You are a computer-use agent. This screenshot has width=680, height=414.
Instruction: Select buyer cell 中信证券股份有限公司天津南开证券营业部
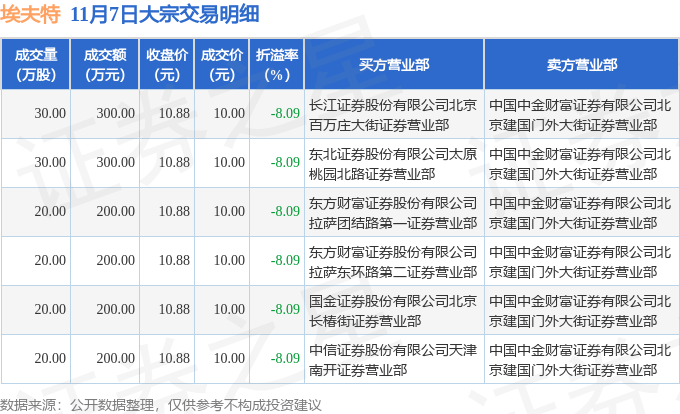pos(393,360)
